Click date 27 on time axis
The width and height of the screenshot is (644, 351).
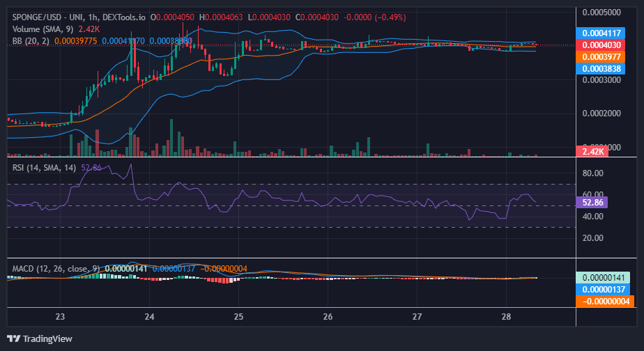[417, 316]
